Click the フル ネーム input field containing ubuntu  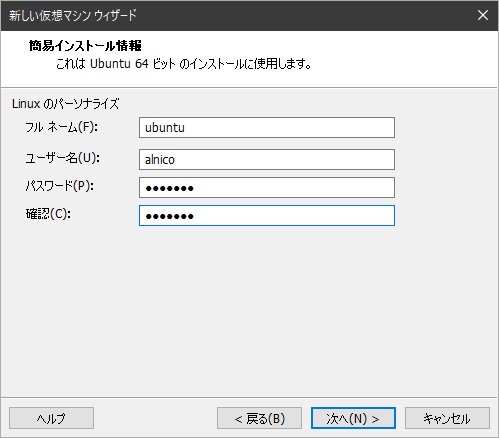point(267,127)
